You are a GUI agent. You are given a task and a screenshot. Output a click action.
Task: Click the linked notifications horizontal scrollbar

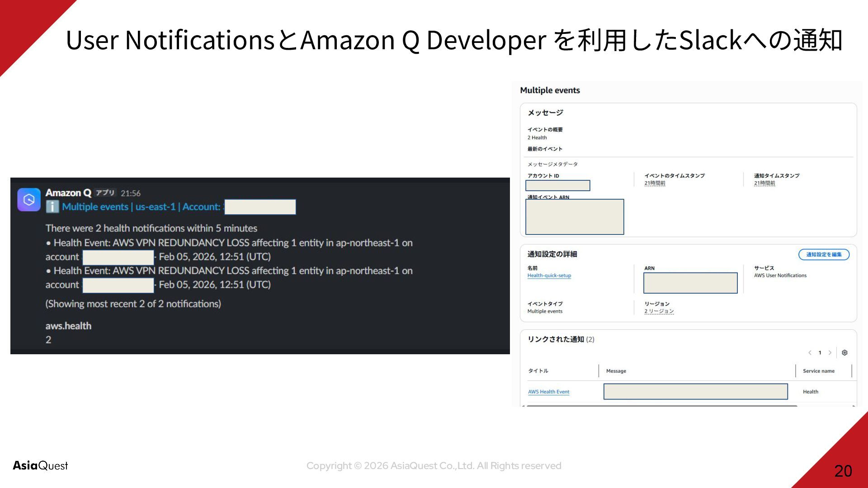tap(662, 406)
